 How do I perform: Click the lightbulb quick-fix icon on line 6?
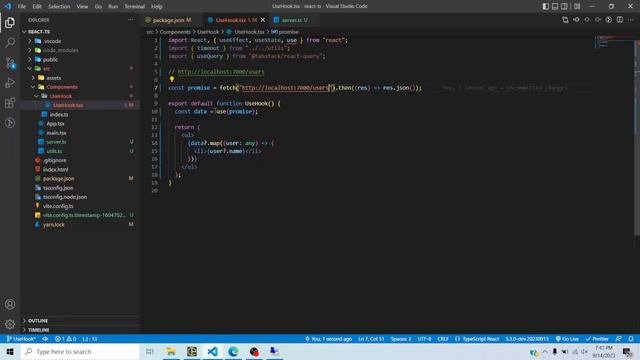pyautogui.click(x=172, y=79)
